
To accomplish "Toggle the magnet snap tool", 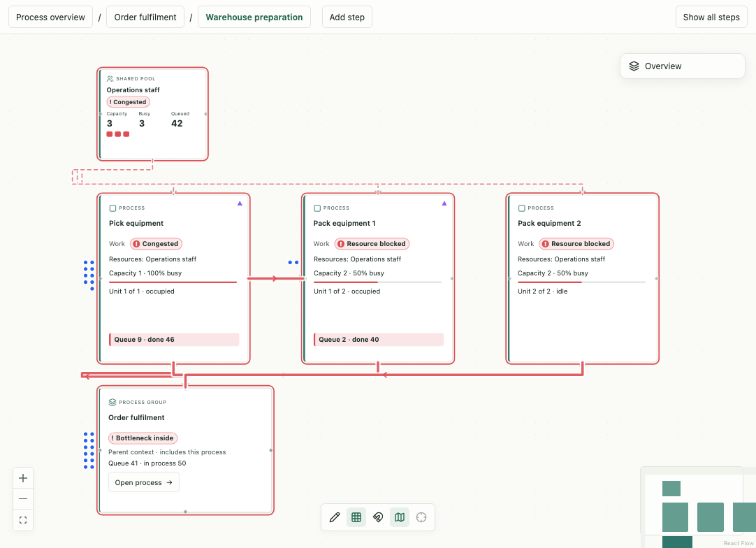I will coord(378,517).
